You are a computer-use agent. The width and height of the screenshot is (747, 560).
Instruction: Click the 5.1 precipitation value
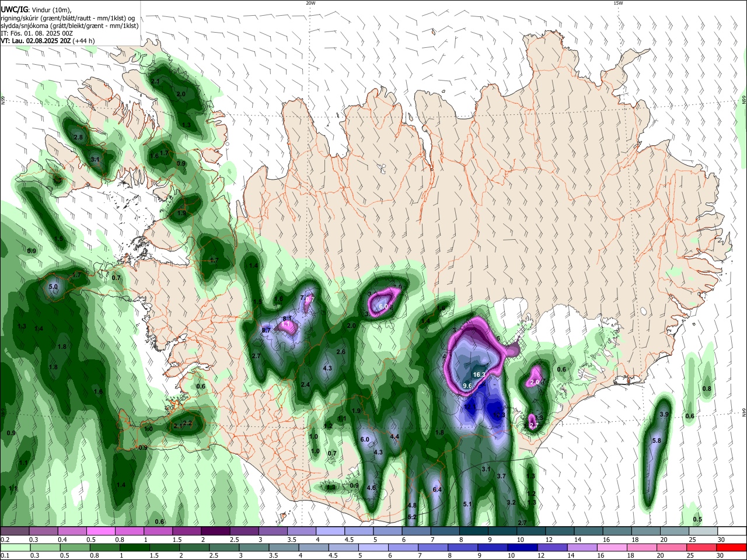(467, 504)
